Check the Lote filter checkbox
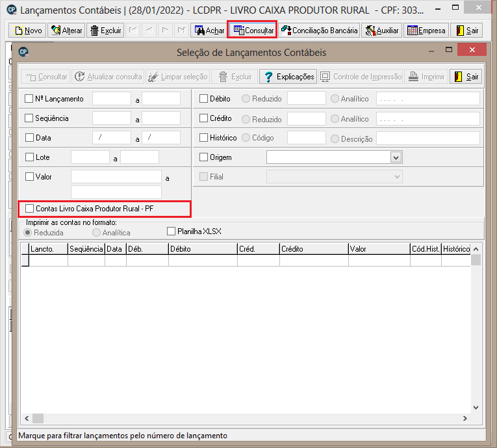497x448 pixels. [x=29, y=157]
